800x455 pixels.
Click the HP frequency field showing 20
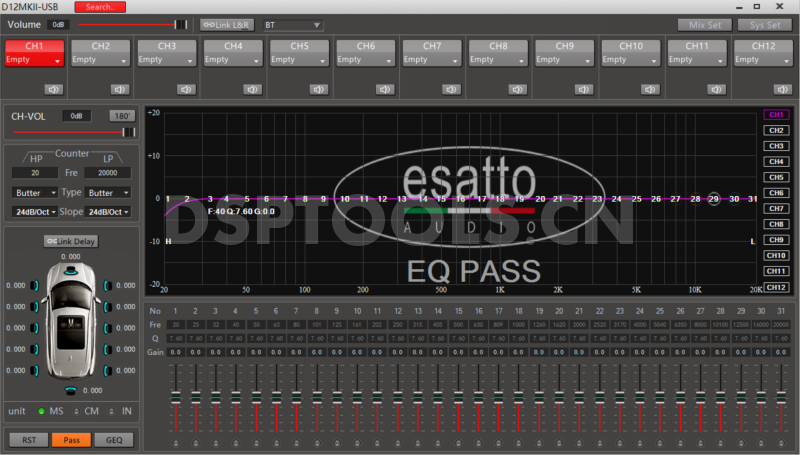tap(35, 173)
